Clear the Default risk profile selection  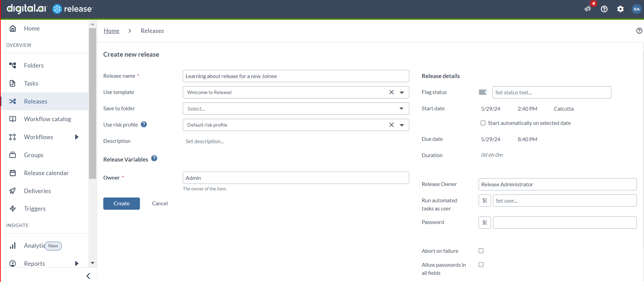[391, 125]
